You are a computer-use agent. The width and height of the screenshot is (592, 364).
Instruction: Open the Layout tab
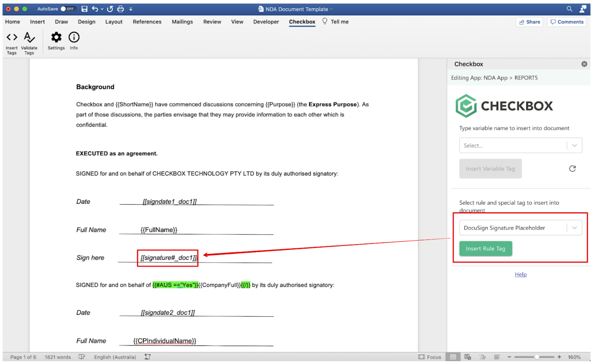click(x=114, y=22)
